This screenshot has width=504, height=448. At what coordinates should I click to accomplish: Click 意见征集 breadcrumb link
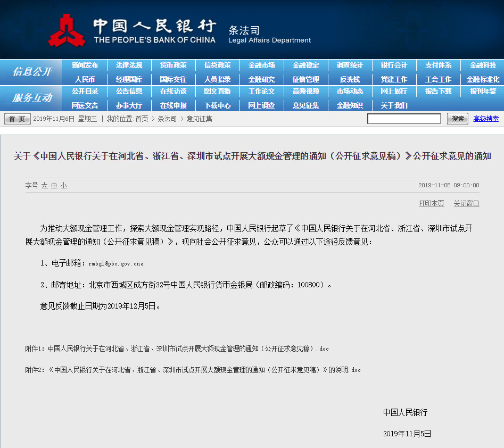(199, 119)
